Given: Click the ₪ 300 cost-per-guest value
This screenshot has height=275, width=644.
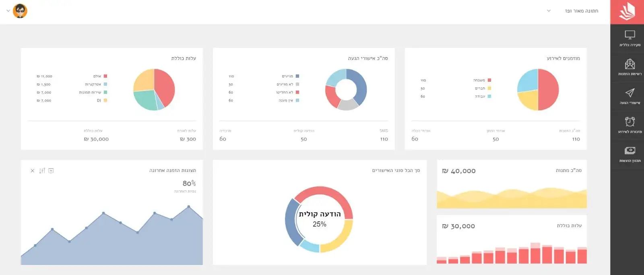Looking at the screenshot, I should [188, 139].
